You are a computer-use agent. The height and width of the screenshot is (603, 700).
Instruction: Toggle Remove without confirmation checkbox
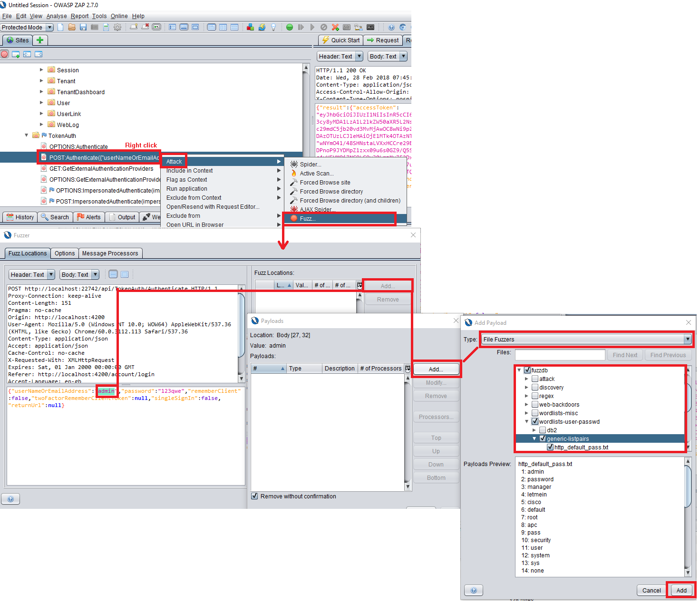pos(254,496)
